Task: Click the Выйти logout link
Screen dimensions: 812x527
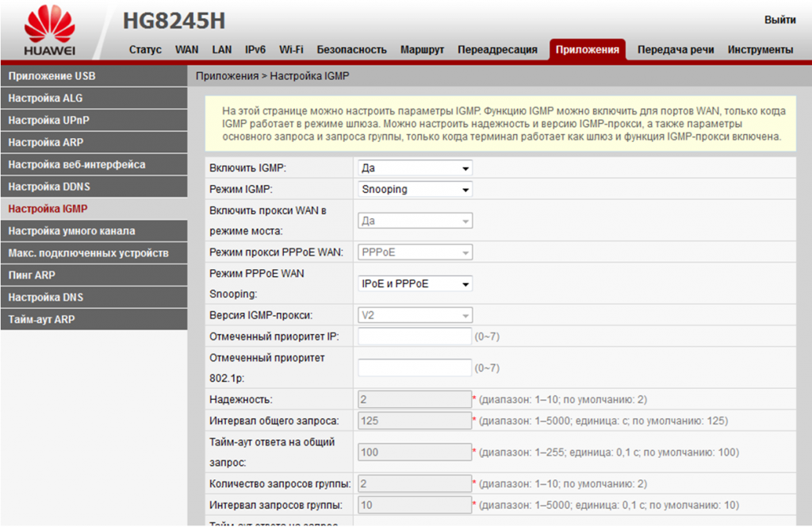Action: (x=780, y=20)
